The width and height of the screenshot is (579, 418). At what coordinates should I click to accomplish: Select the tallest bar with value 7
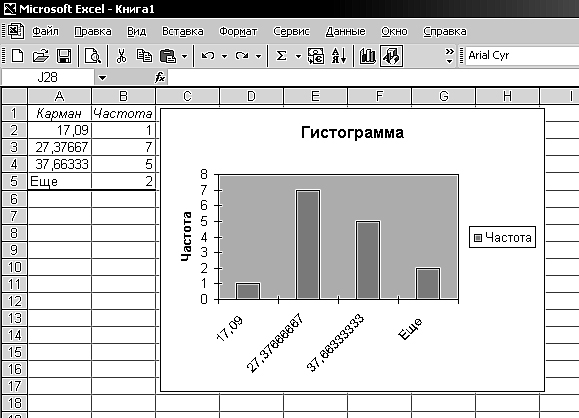(308, 244)
